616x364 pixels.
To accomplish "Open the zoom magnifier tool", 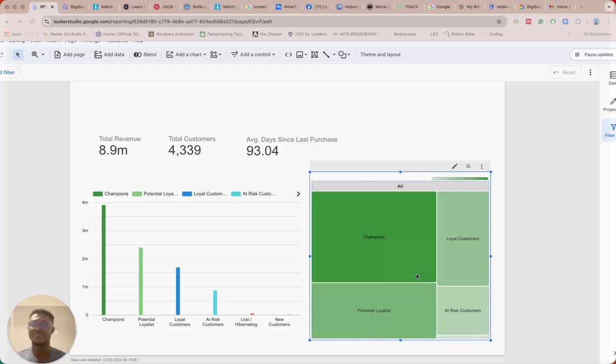I will point(35,55).
